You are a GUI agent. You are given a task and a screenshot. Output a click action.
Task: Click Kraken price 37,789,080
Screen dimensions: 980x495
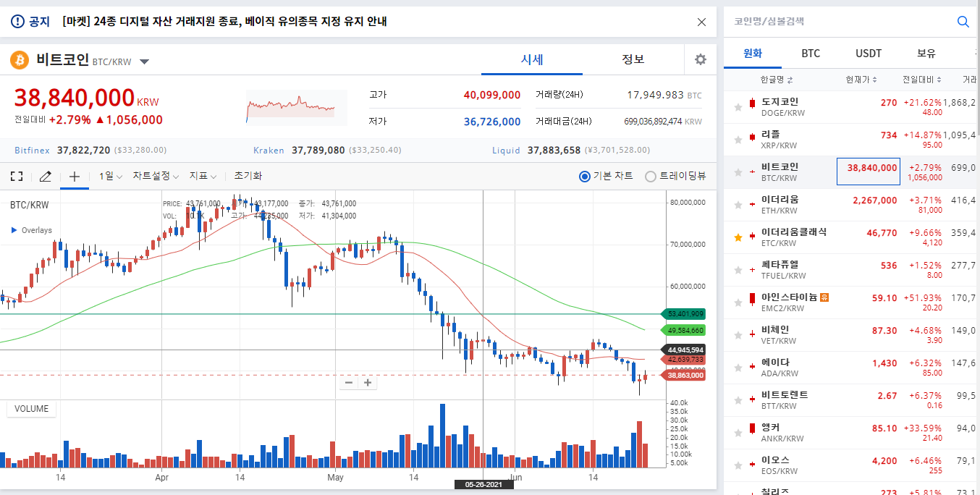tap(318, 151)
